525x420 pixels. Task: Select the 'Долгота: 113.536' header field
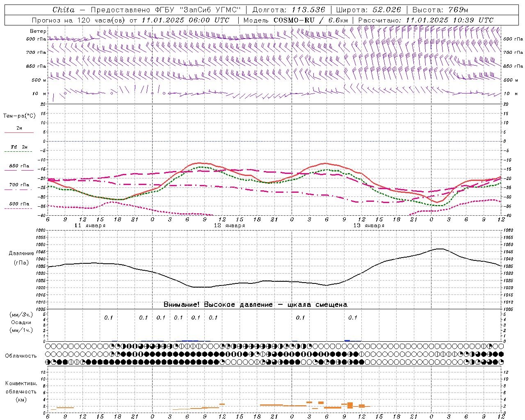[289, 9]
